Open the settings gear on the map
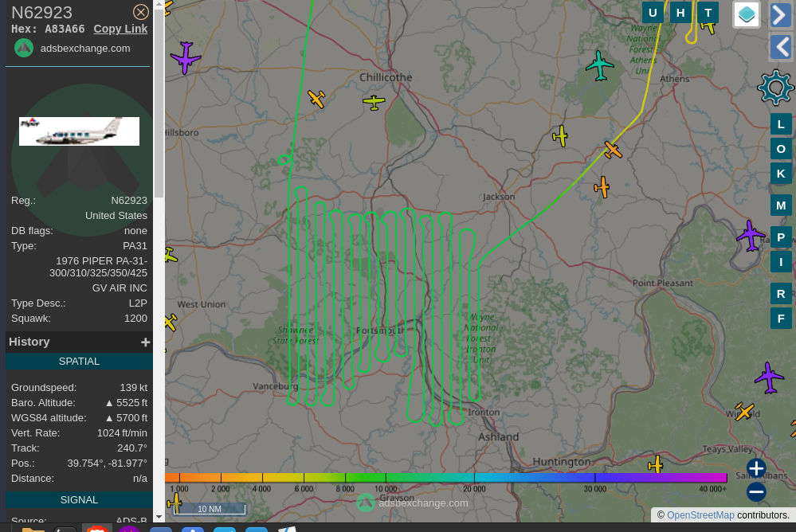 [776, 88]
